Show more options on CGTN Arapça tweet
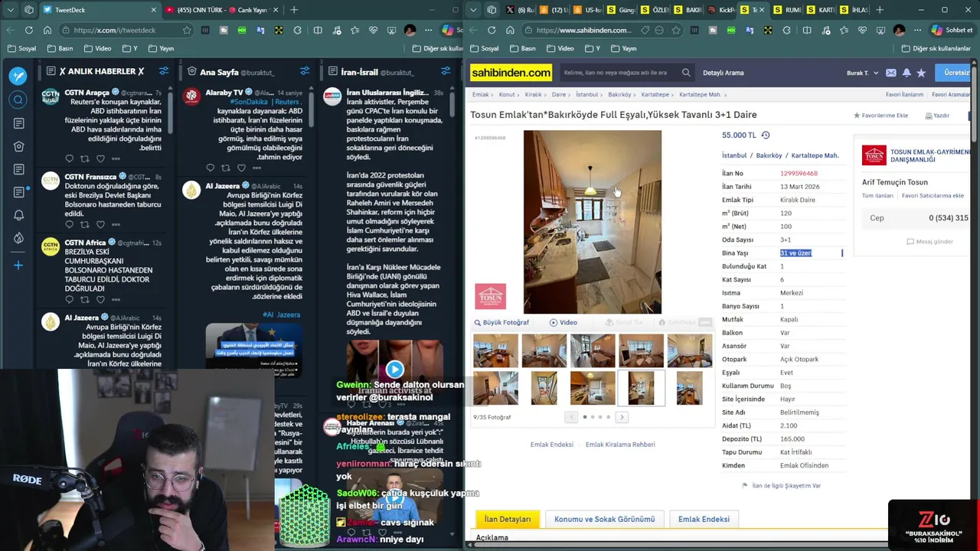980x551 pixels. tap(116, 158)
